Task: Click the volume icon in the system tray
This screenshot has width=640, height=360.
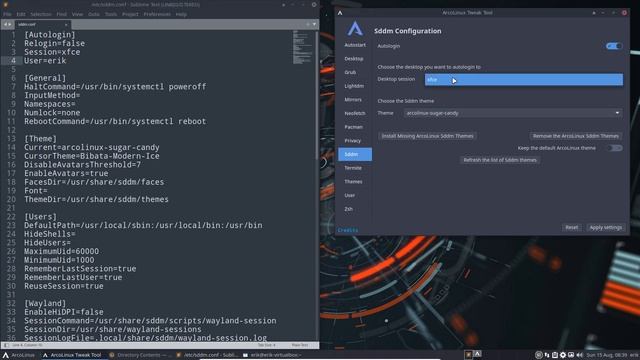Action: 579,355
